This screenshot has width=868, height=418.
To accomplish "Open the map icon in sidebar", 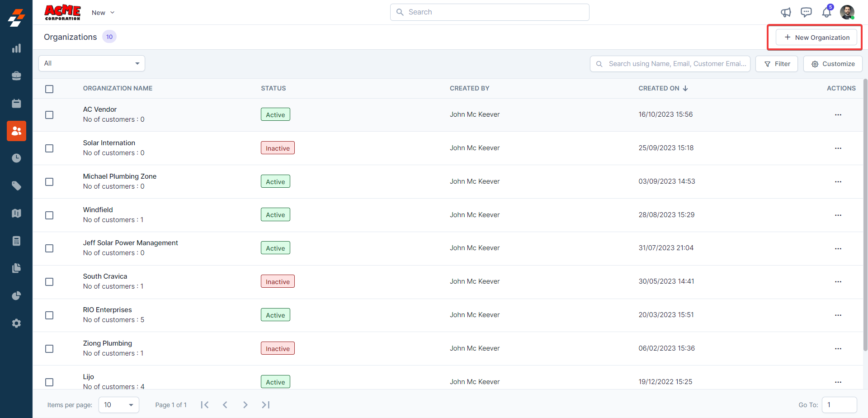I will (16, 213).
